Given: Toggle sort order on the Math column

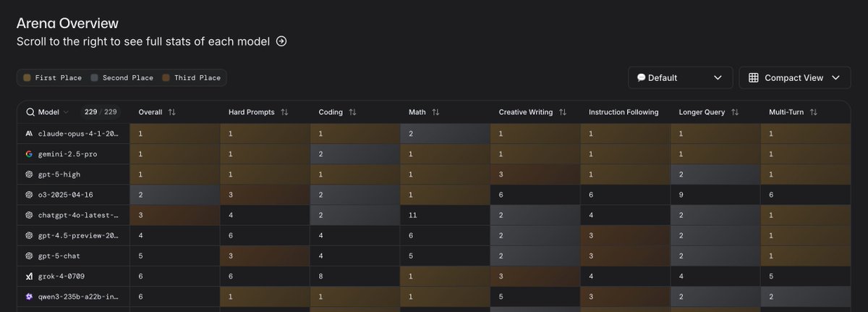Looking at the screenshot, I should tap(435, 112).
